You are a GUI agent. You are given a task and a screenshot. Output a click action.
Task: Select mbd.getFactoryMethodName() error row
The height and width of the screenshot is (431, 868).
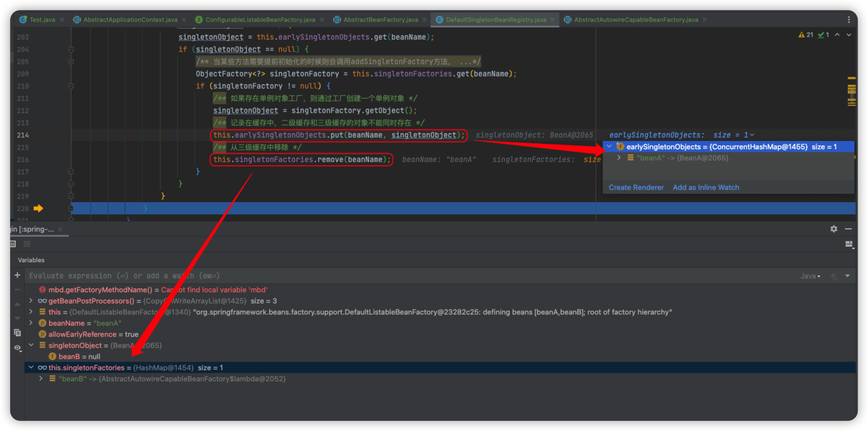440,290
